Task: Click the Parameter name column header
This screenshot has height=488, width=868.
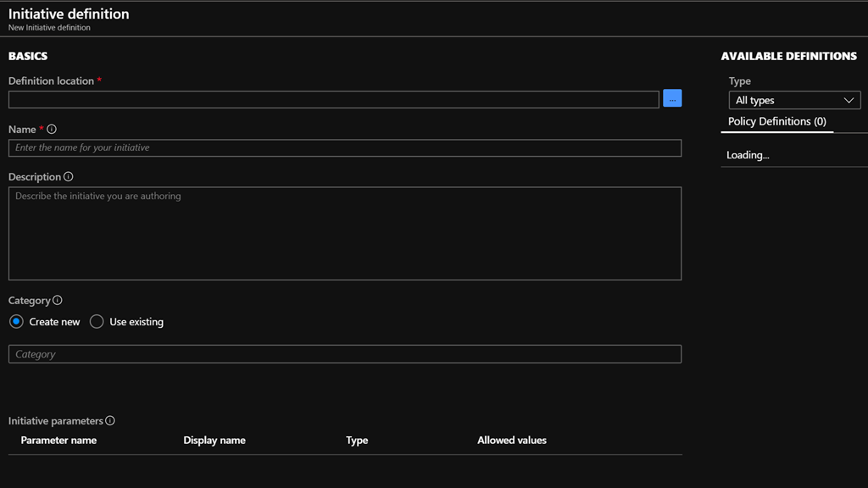Action: 58,441
